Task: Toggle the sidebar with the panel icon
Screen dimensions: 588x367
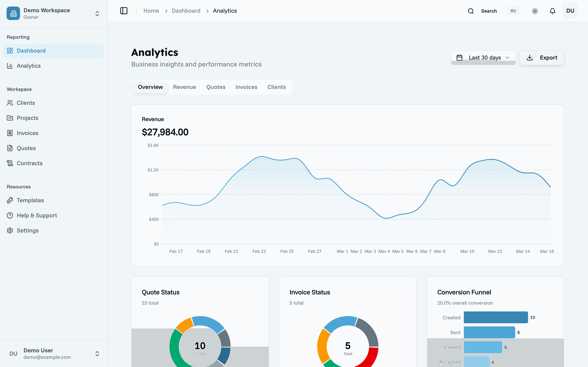Action: (x=124, y=11)
